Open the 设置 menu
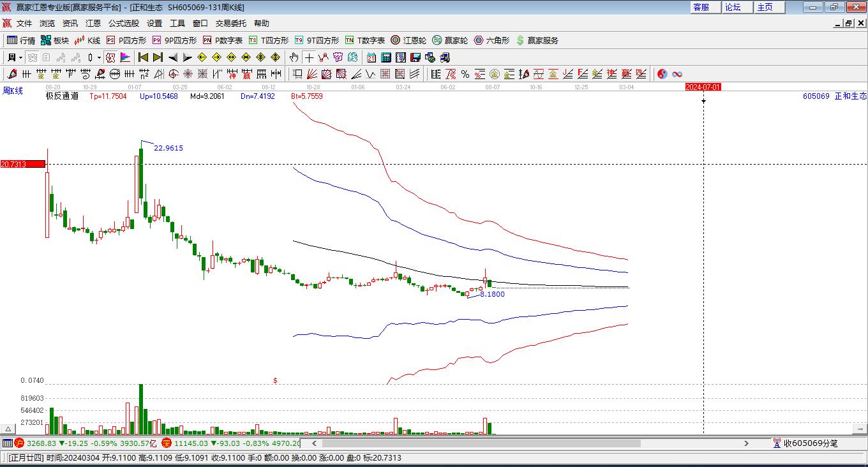868x467 pixels. click(x=154, y=23)
